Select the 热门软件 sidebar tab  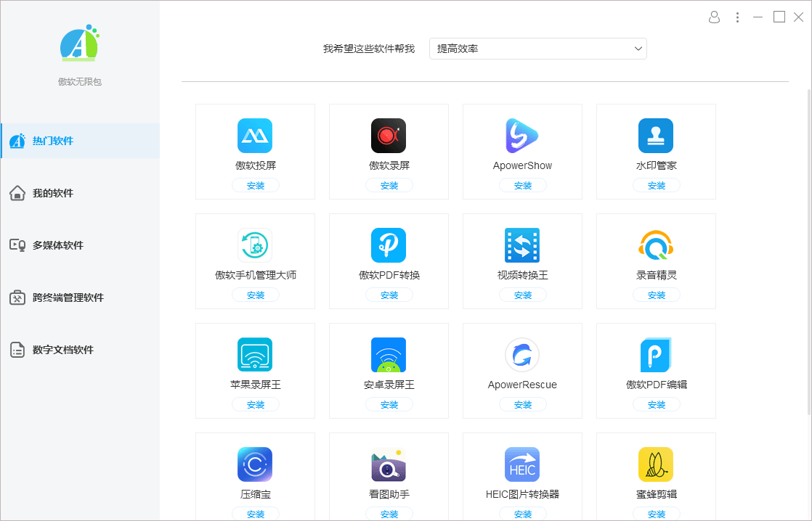(x=81, y=141)
